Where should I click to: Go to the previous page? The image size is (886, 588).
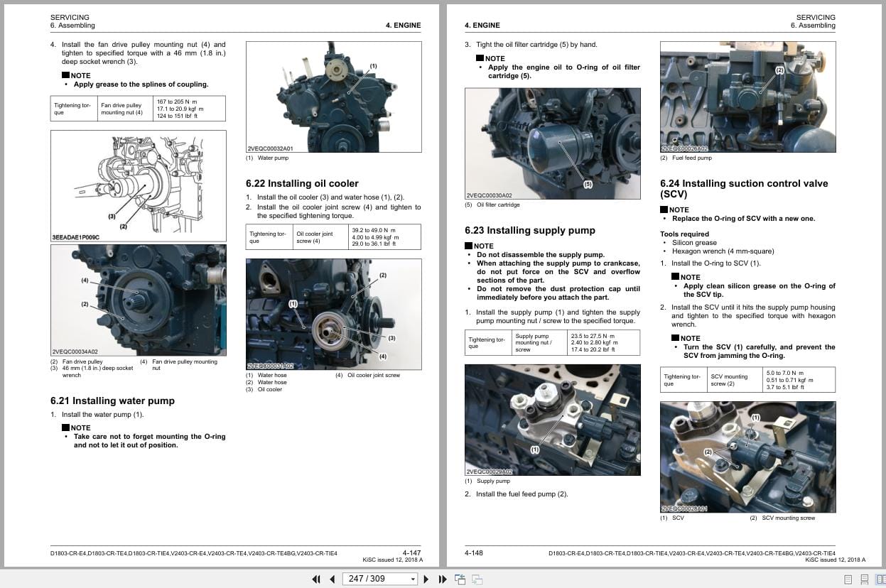(332, 579)
